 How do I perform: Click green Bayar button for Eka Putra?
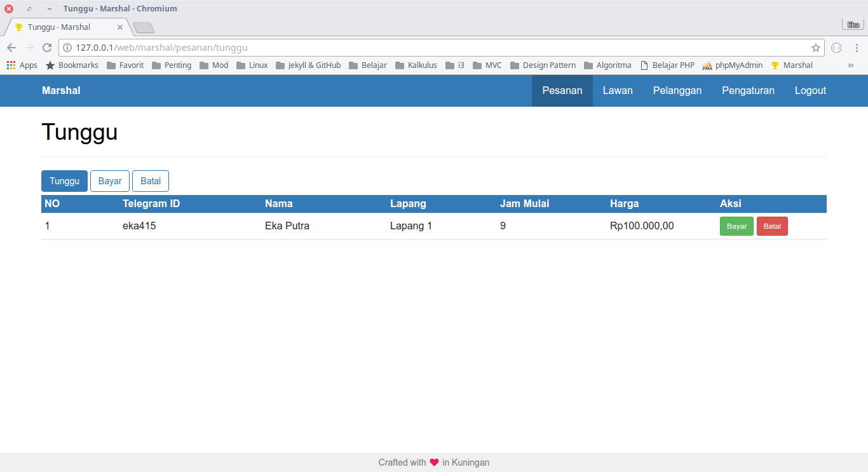pos(737,226)
